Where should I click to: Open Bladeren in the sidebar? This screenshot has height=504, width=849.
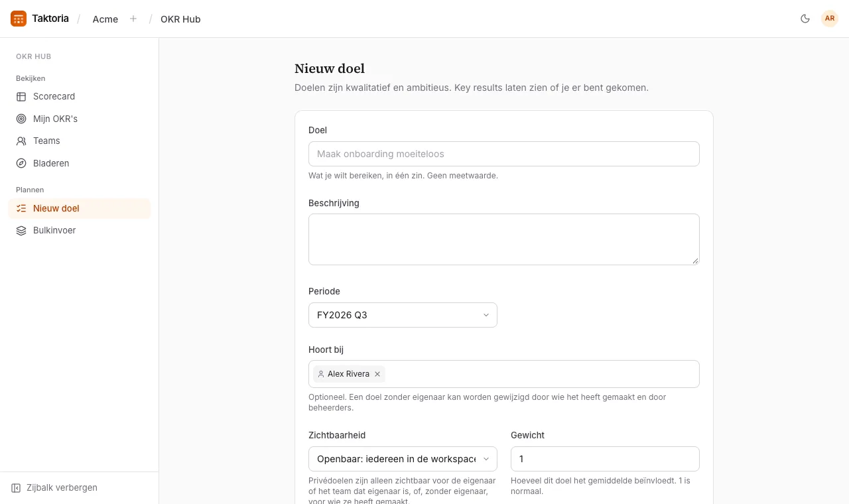80,164
